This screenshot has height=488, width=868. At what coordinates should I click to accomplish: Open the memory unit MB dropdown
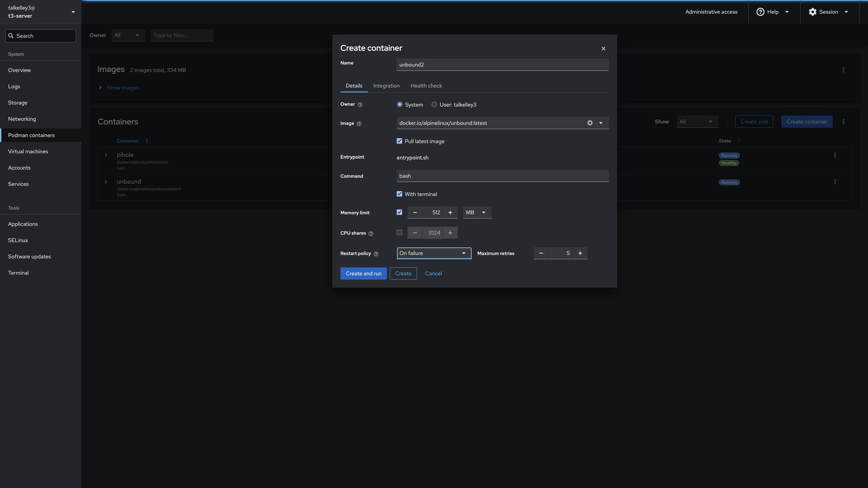pyautogui.click(x=477, y=212)
